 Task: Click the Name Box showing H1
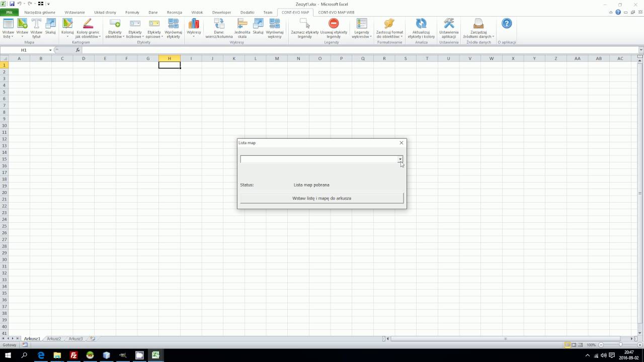(x=24, y=50)
